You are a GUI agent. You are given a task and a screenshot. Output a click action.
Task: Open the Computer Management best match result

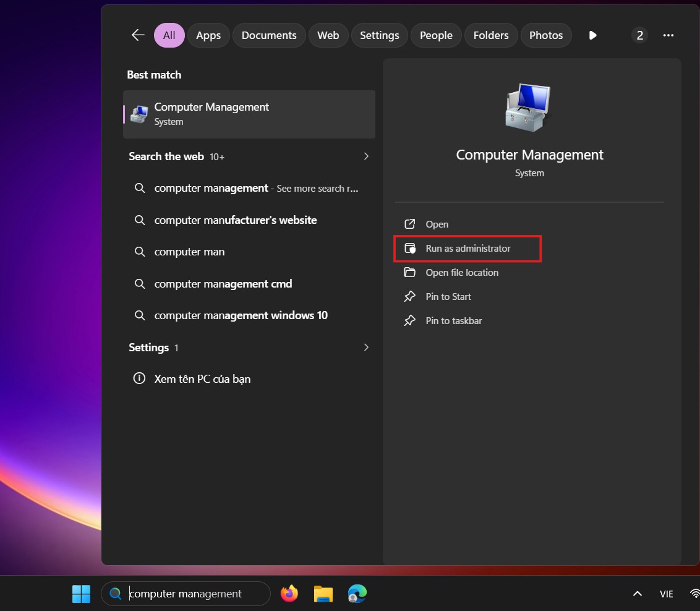coord(249,114)
